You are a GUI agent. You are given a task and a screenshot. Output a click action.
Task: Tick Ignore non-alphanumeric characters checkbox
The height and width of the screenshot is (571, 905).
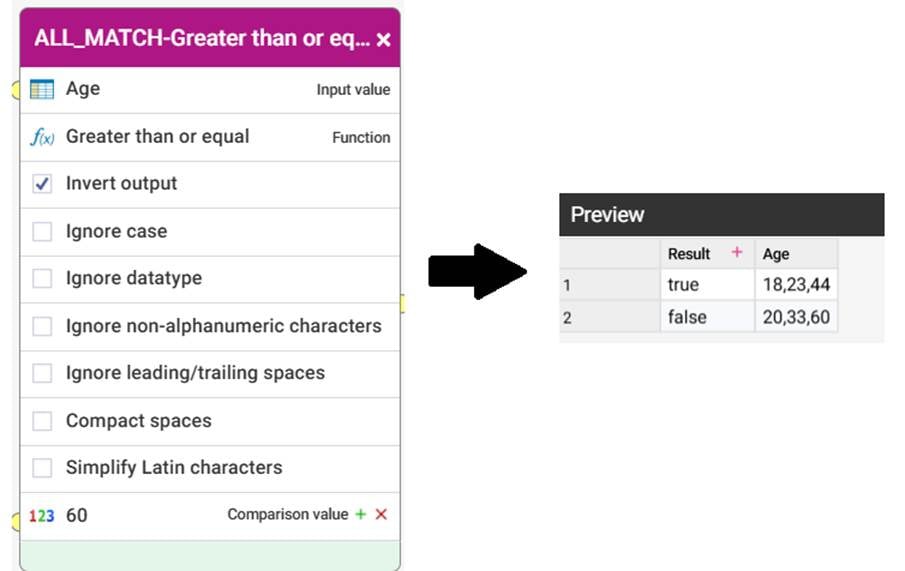click(42, 326)
